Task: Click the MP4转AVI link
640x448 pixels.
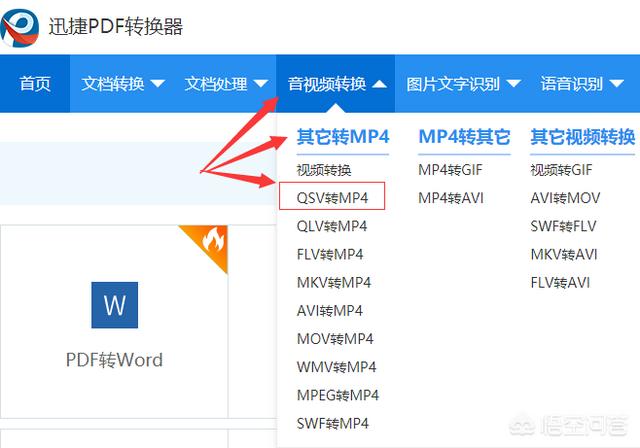Action: 450,198
